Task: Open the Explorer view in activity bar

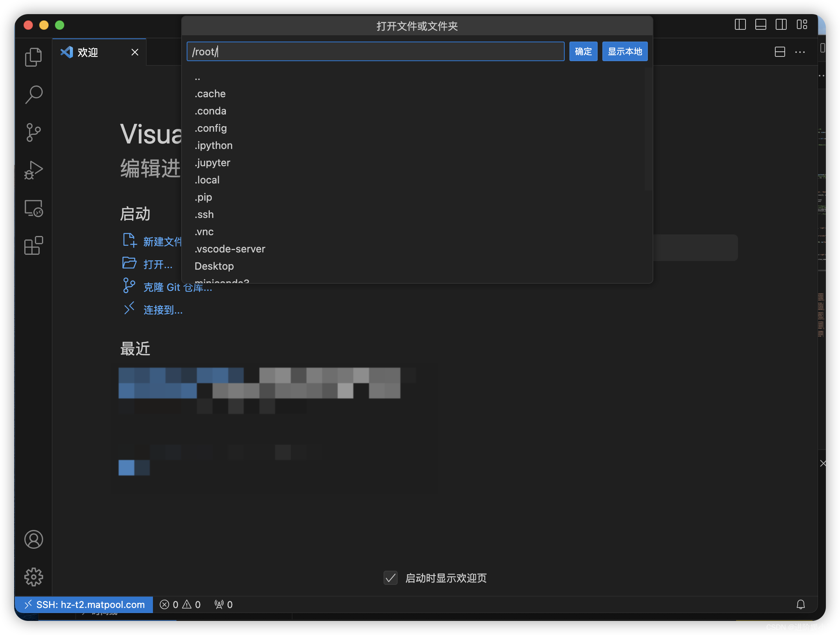Action: [33, 57]
